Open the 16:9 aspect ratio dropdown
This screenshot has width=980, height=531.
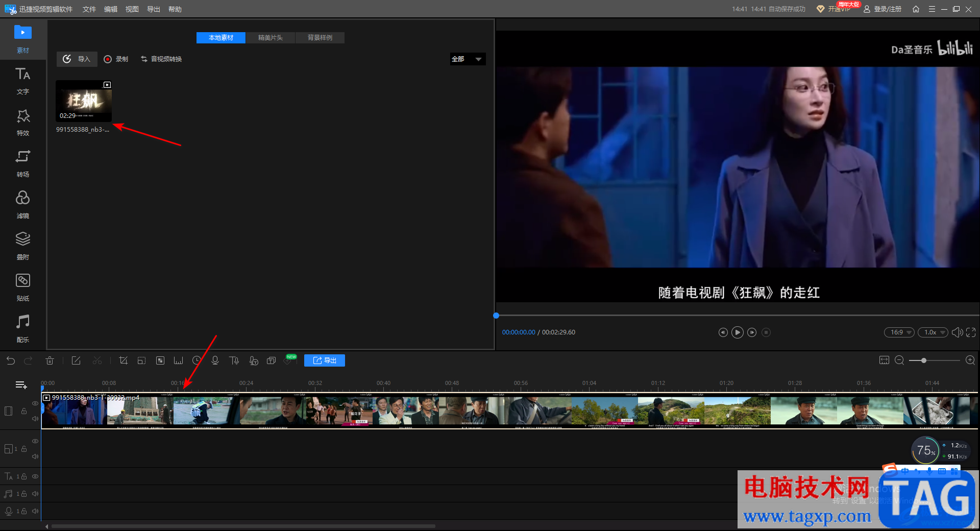click(899, 332)
